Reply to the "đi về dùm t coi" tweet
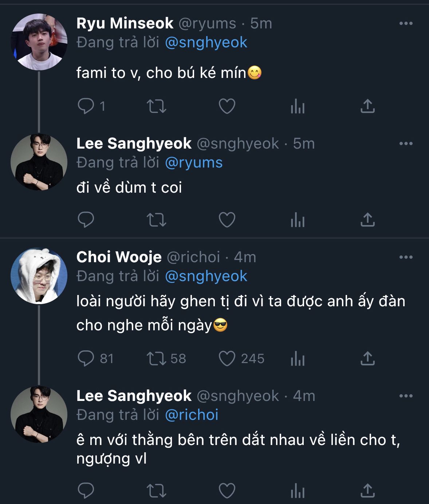Image resolution: width=429 pixels, height=504 pixels. pos(86,220)
